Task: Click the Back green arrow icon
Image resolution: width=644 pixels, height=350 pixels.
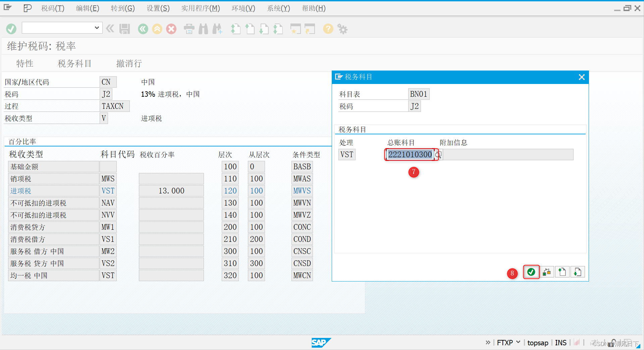Action: tap(143, 29)
